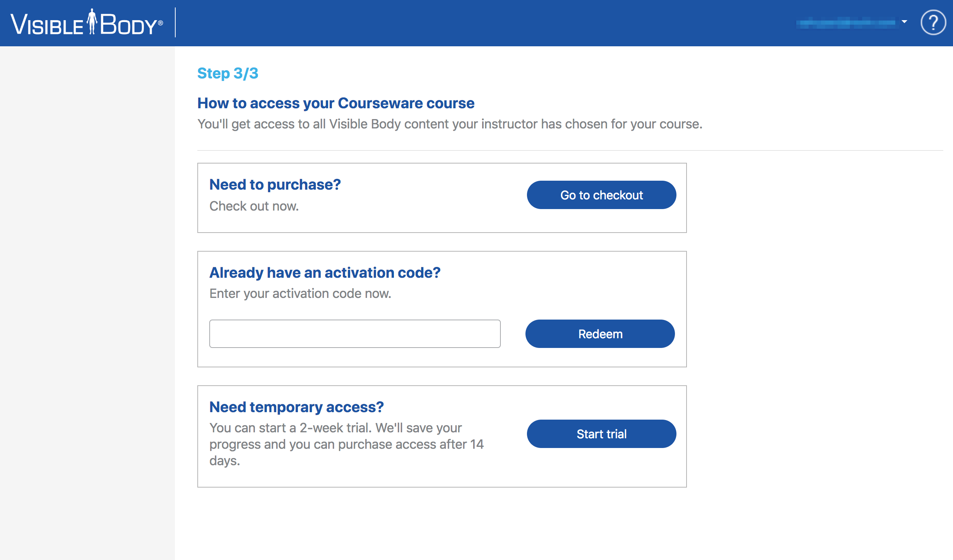The width and height of the screenshot is (953, 560).
Task: Click the Need temporary access? heading
Action: [x=296, y=407]
